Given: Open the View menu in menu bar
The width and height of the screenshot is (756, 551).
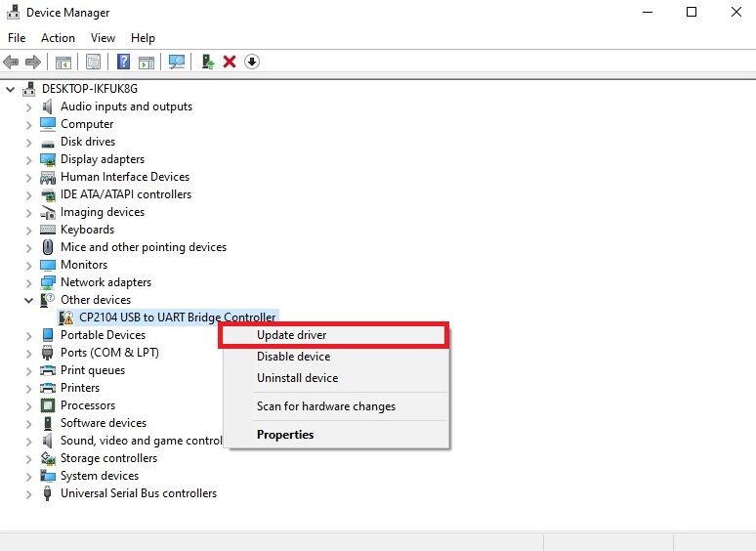Looking at the screenshot, I should (103, 38).
